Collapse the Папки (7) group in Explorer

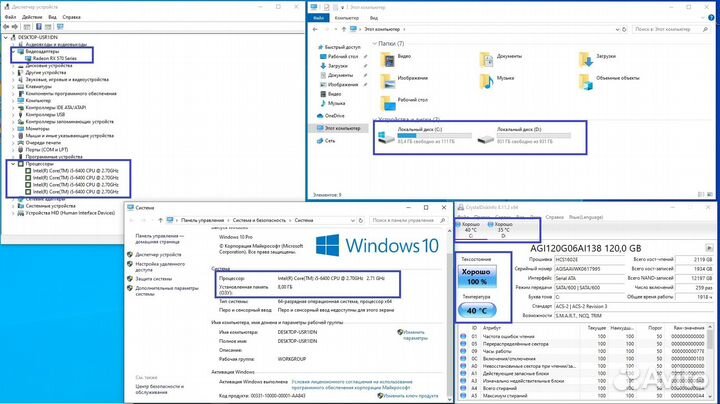click(x=375, y=44)
